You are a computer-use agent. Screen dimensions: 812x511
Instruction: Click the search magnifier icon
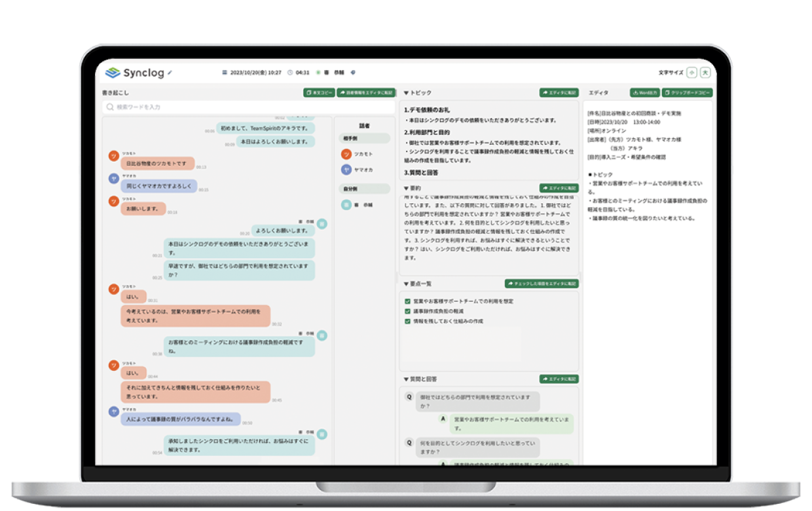coord(110,107)
